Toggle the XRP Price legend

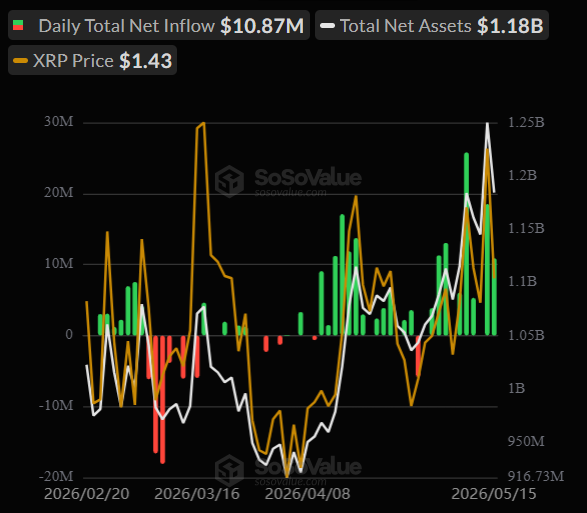click(x=92, y=60)
